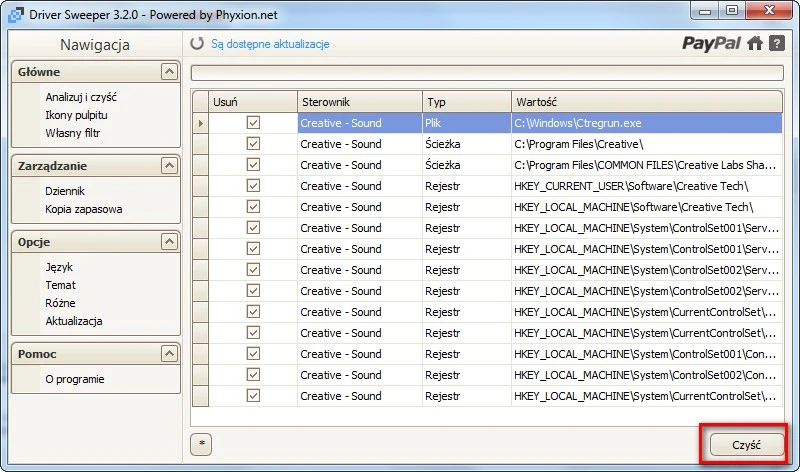Click the PayPal donate logo
This screenshot has width=800, height=472.
pyautogui.click(x=712, y=43)
